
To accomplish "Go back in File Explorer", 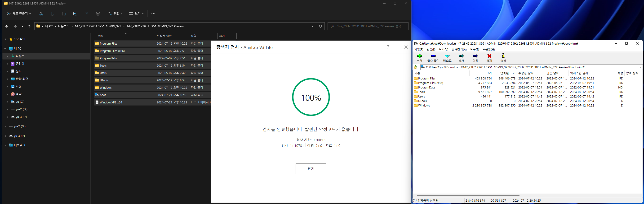I will point(7,26).
